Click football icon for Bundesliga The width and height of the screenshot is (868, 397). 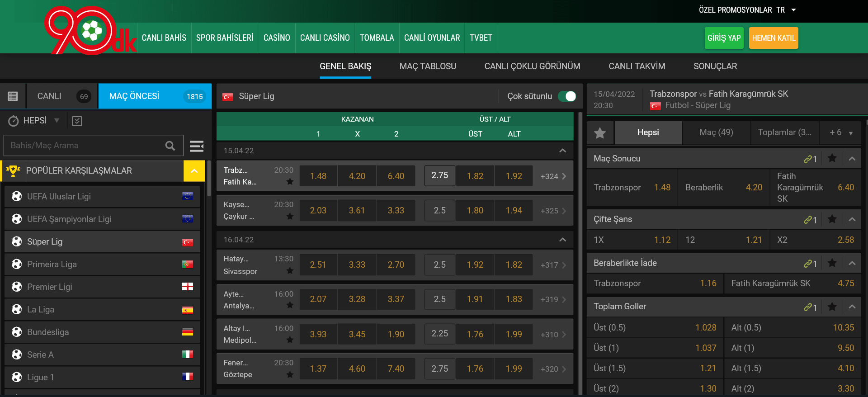coord(17,332)
